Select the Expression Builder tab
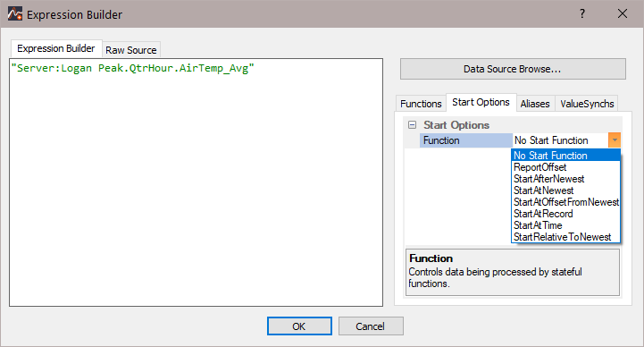The width and height of the screenshot is (644, 347). [x=56, y=48]
